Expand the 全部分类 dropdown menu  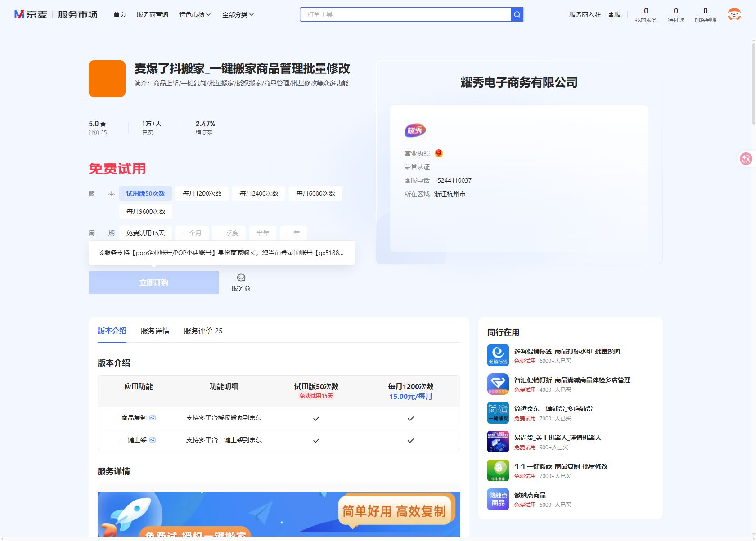(238, 14)
